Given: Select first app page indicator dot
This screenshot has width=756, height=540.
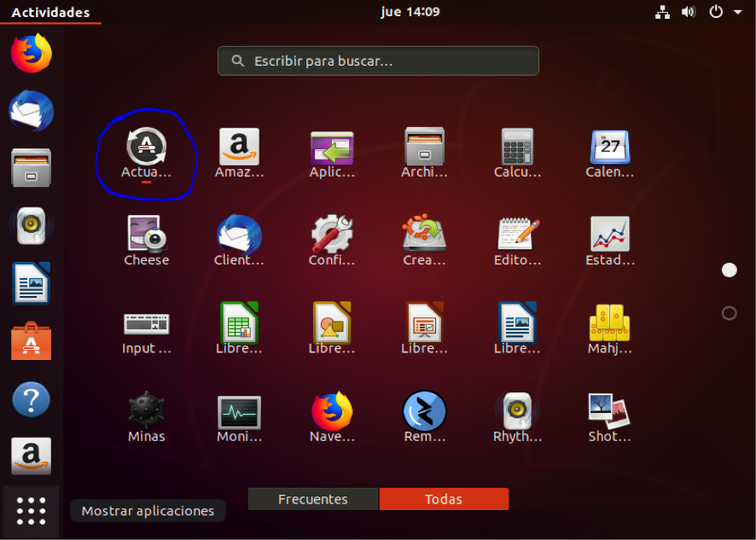Looking at the screenshot, I should (729, 270).
